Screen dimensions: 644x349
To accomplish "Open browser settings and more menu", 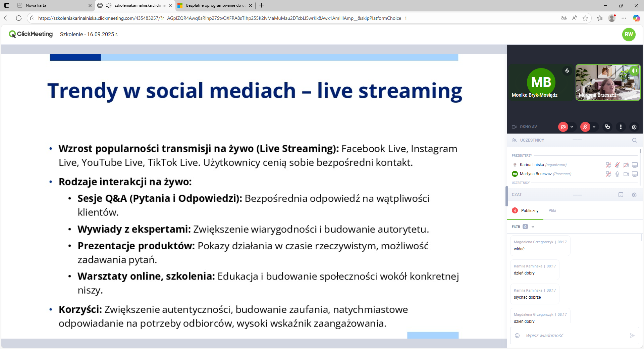I will click(624, 18).
